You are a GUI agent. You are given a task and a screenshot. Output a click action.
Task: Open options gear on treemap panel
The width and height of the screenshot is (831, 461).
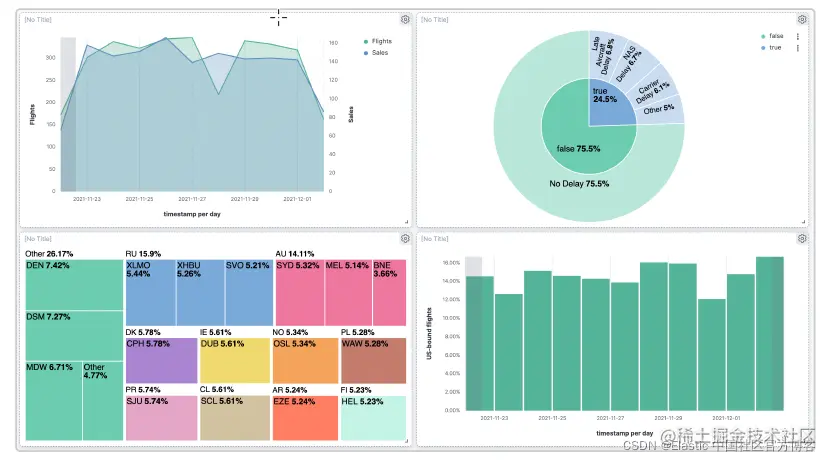(405, 239)
